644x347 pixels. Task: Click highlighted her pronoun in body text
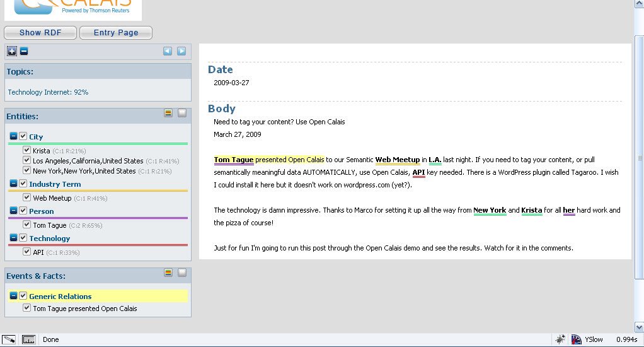coord(569,210)
